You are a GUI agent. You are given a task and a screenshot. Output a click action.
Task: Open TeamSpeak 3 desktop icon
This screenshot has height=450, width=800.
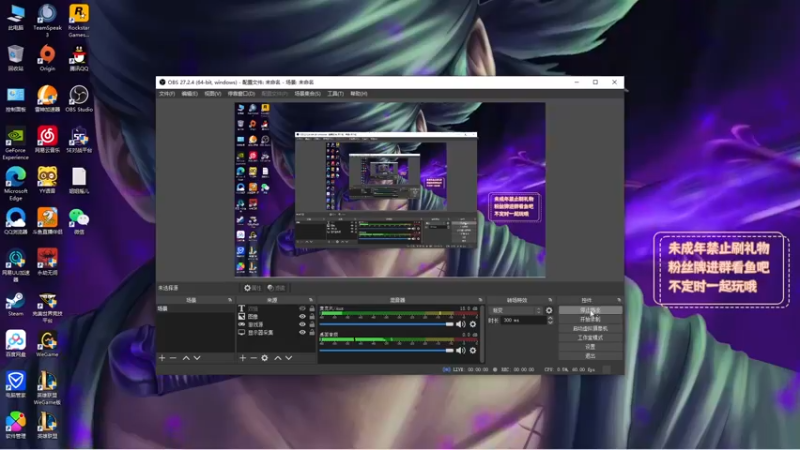(47, 20)
